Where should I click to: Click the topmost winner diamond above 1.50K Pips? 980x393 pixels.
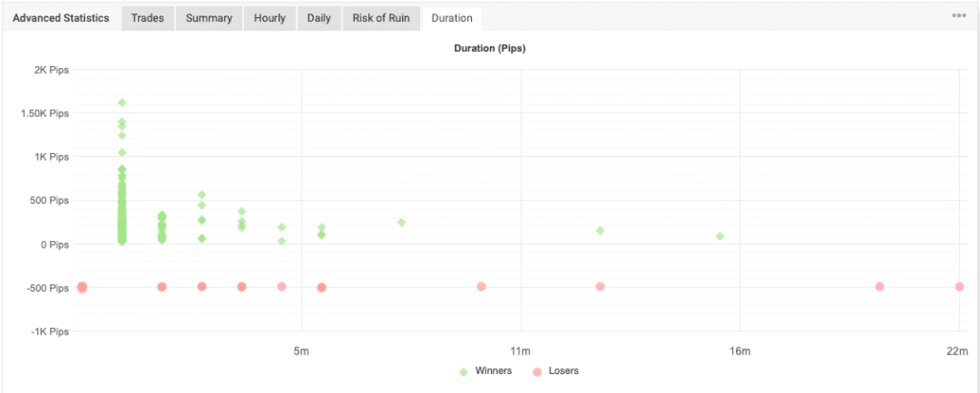pos(122,102)
